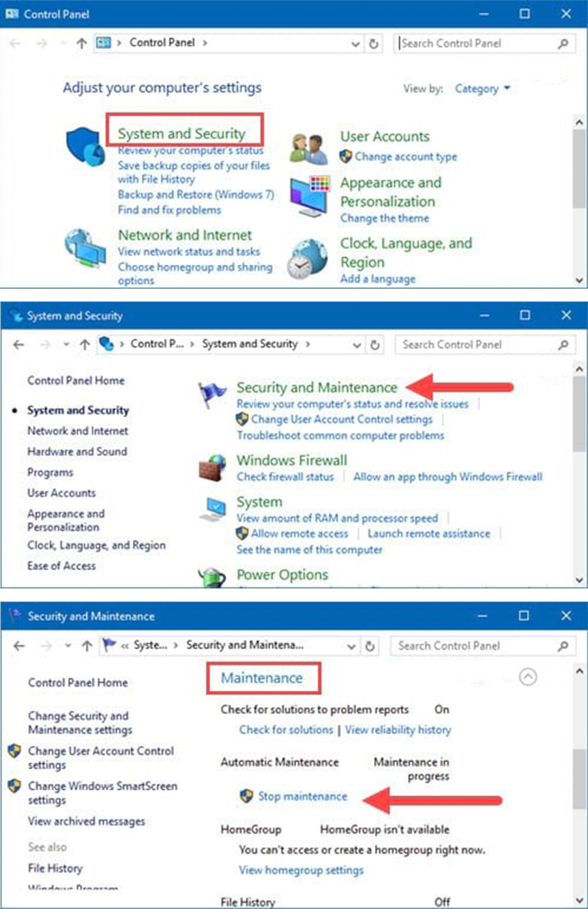Open Network and Internet category heading
Screen dimensions: 588x909
(185, 235)
